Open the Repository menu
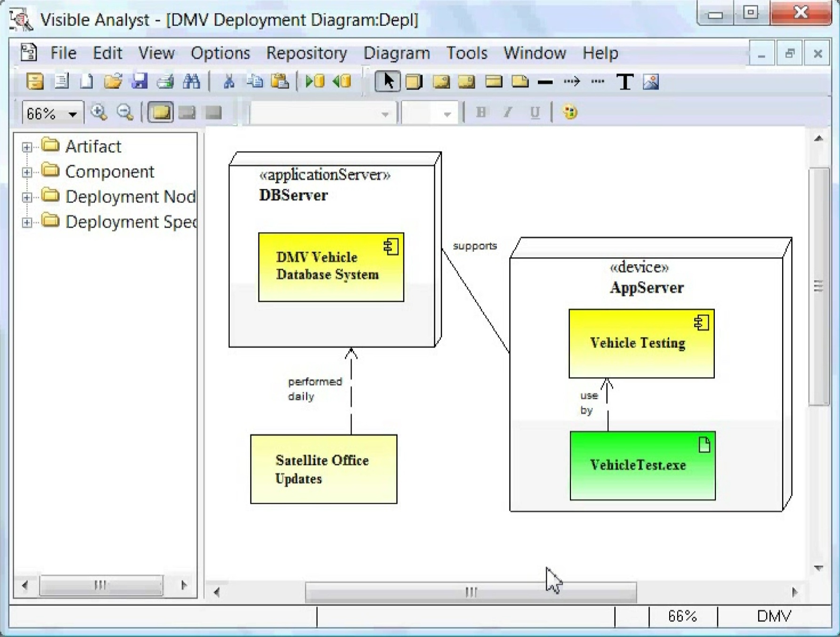This screenshot has width=840, height=637. tap(307, 53)
